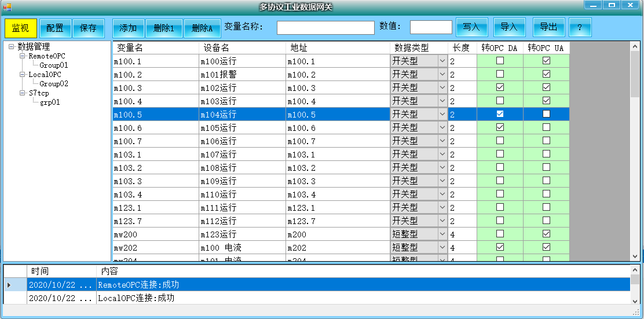
Task: Click the 写入 write button
Action: coord(471,27)
